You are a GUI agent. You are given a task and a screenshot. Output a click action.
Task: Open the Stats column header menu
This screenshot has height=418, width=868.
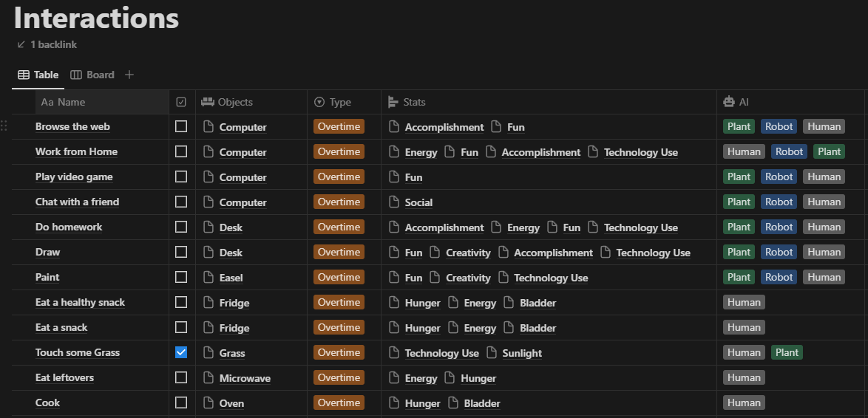pyautogui.click(x=414, y=102)
